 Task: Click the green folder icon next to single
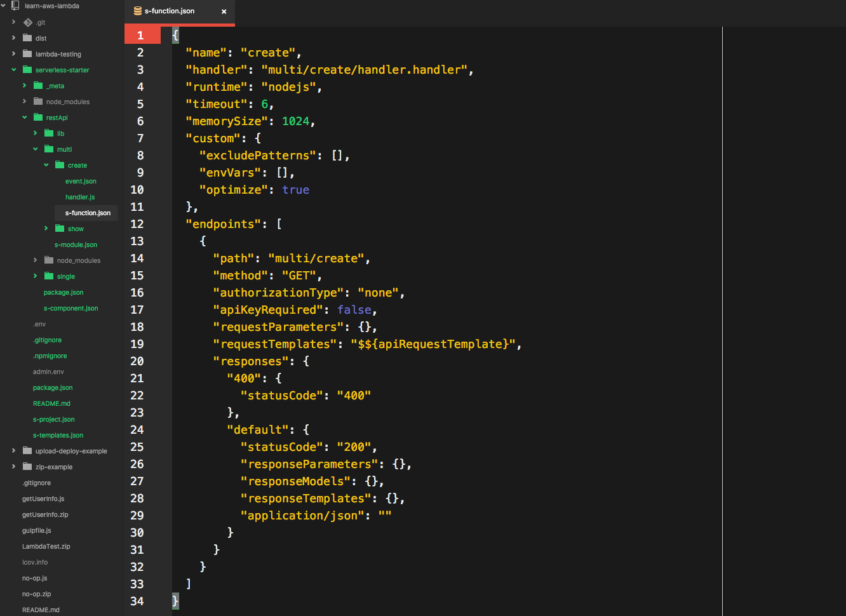point(49,276)
